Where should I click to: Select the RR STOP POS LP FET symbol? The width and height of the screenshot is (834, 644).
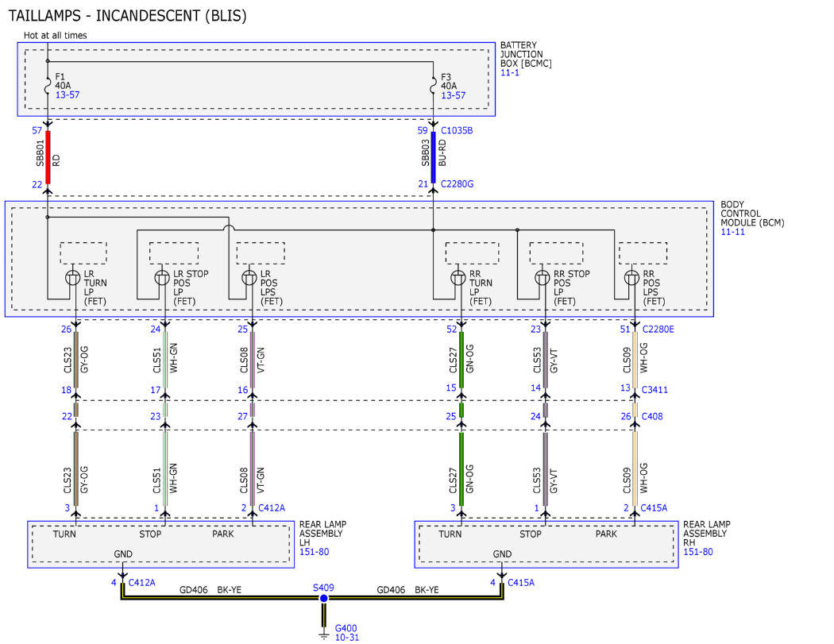(542, 278)
